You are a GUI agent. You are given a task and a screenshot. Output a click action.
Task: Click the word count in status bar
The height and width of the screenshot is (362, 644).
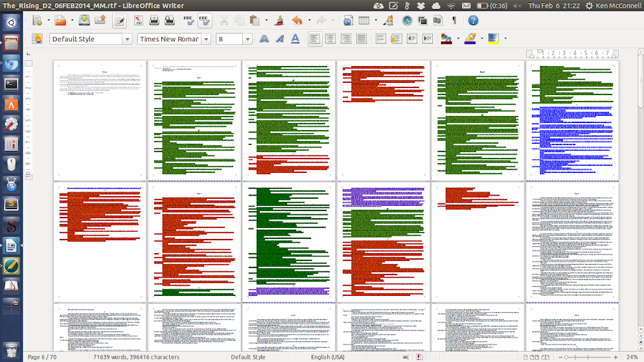coord(136,357)
